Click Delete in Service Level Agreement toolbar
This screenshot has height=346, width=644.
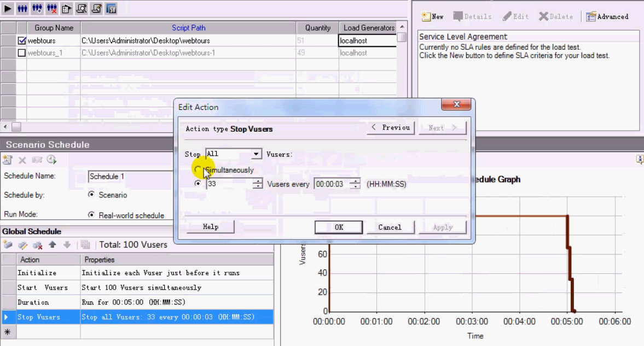point(556,16)
